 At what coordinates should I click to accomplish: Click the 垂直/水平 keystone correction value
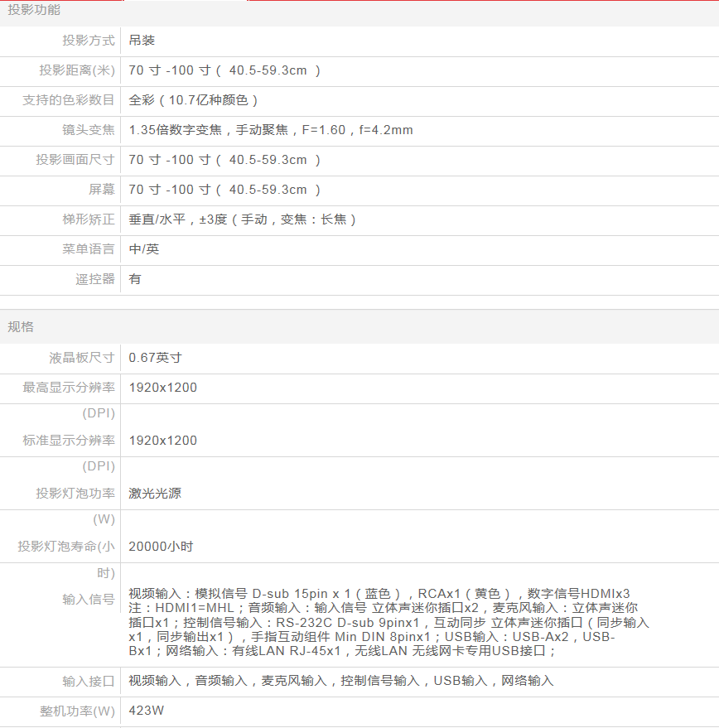(x=244, y=219)
